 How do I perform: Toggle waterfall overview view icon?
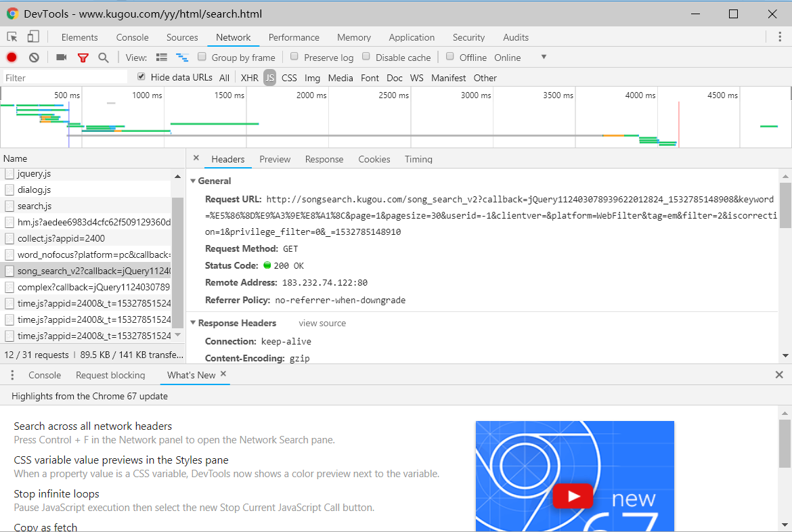coord(182,58)
